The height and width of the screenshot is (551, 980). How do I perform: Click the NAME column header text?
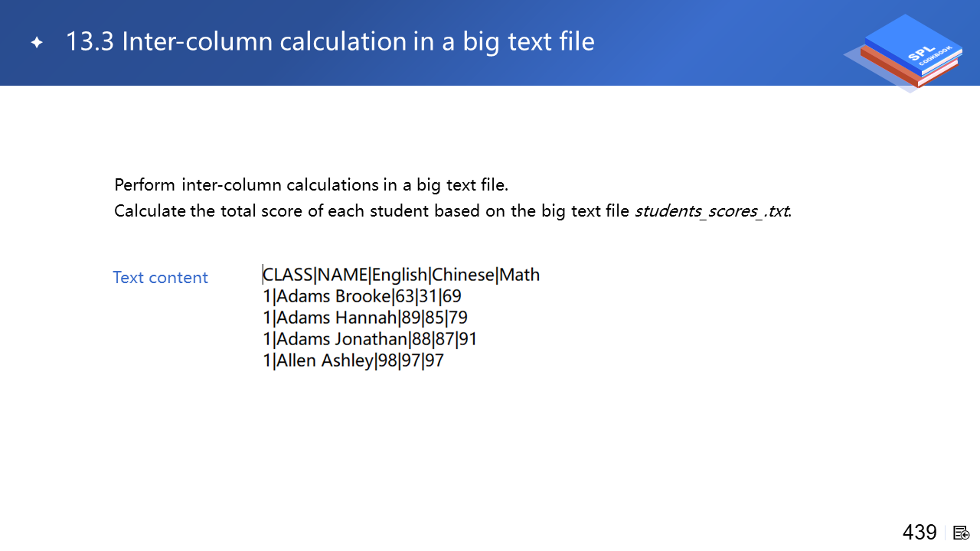[x=342, y=275]
